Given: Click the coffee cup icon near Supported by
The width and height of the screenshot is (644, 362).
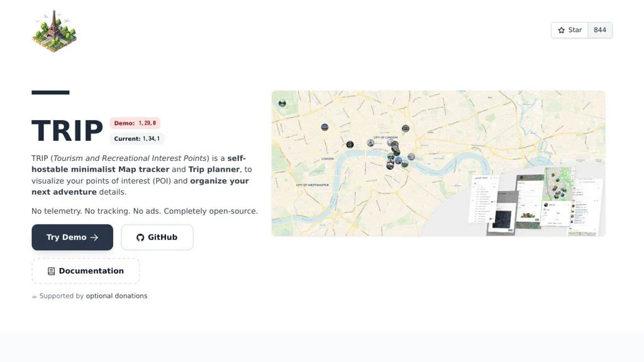Looking at the screenshot, I should point(35,296).
